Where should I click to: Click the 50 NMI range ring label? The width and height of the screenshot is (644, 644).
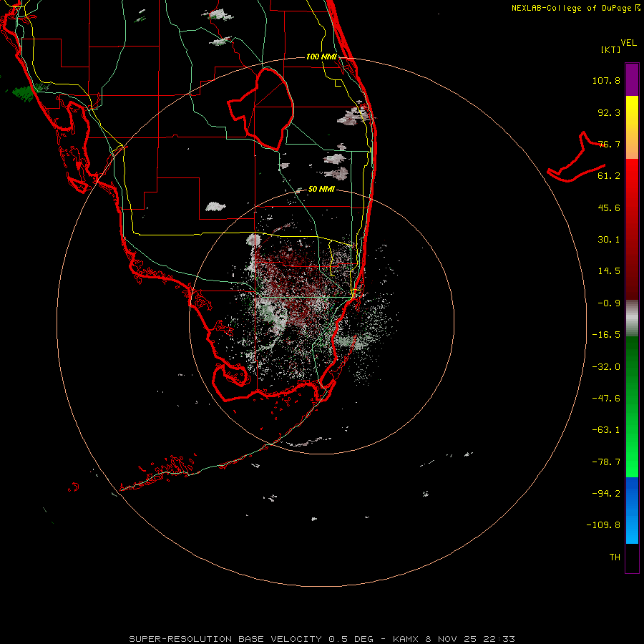pos(321,190)
